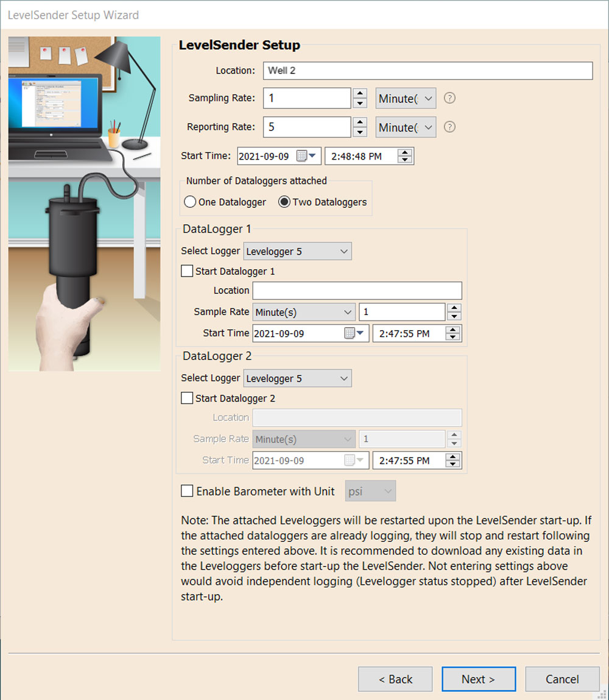Screen dimensions: 609x700
Task: Open the Sampling Rate help icon
Action: (x=449, y=97)
